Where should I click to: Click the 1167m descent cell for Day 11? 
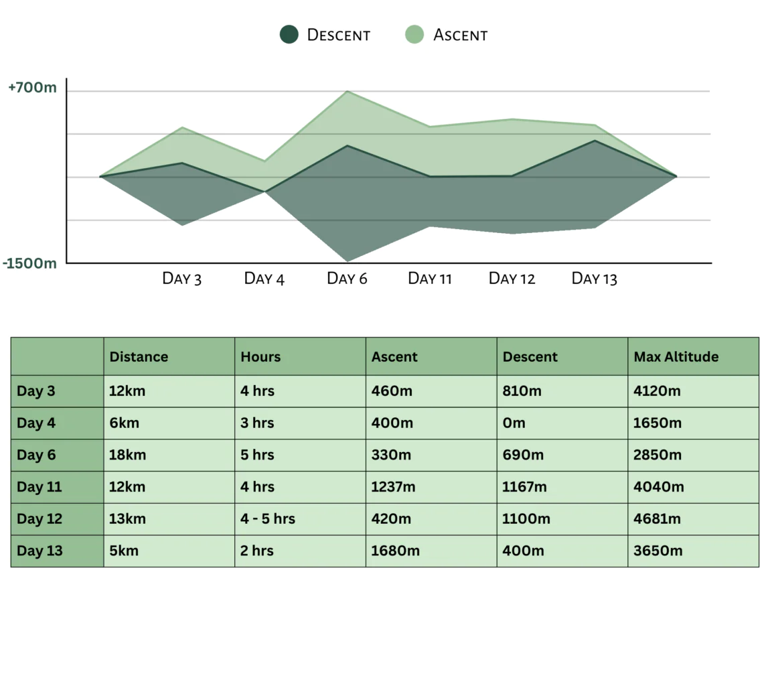562,487
